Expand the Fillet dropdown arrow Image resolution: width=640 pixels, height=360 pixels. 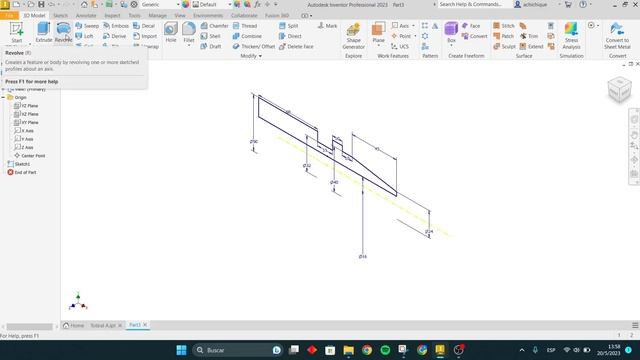pos(189,45)
